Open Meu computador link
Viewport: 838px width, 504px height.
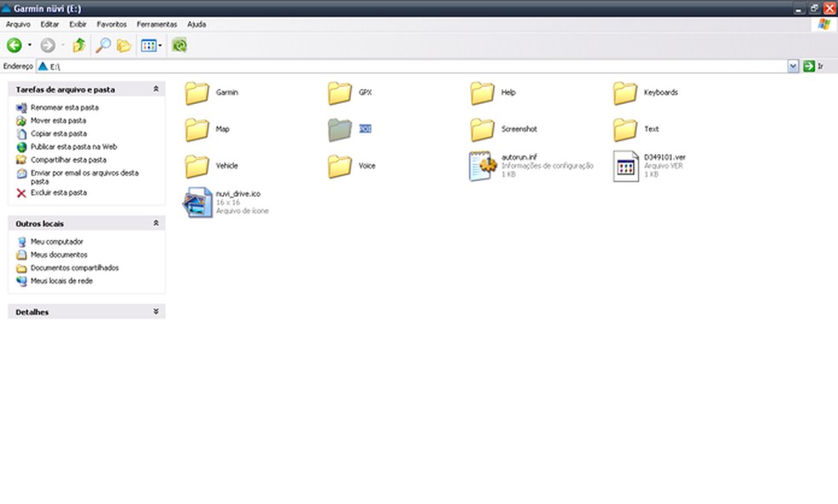pos(57,242)
